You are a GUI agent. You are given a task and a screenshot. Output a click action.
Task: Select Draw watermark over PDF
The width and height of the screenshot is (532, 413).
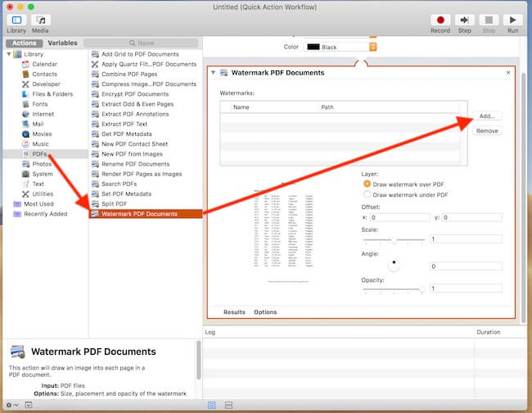coord(367,184)
